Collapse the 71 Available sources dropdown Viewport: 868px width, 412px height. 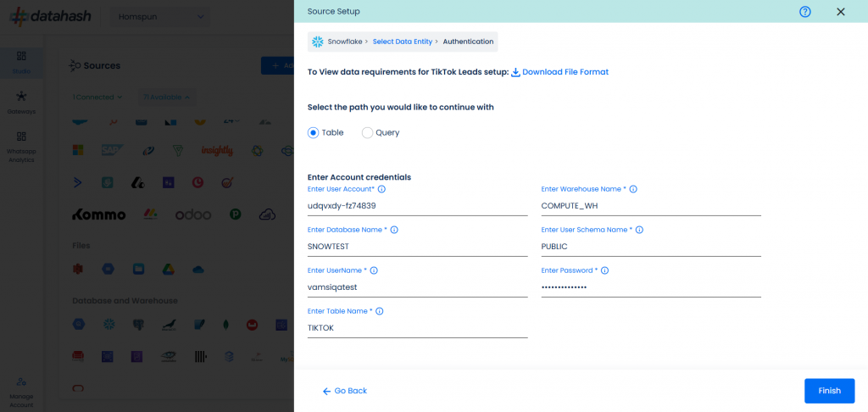point(167,97)
